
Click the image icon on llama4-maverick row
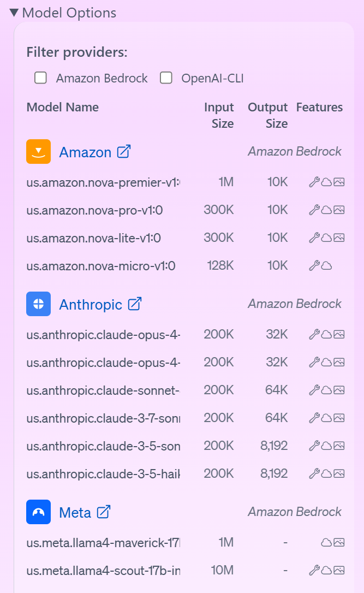339,542
